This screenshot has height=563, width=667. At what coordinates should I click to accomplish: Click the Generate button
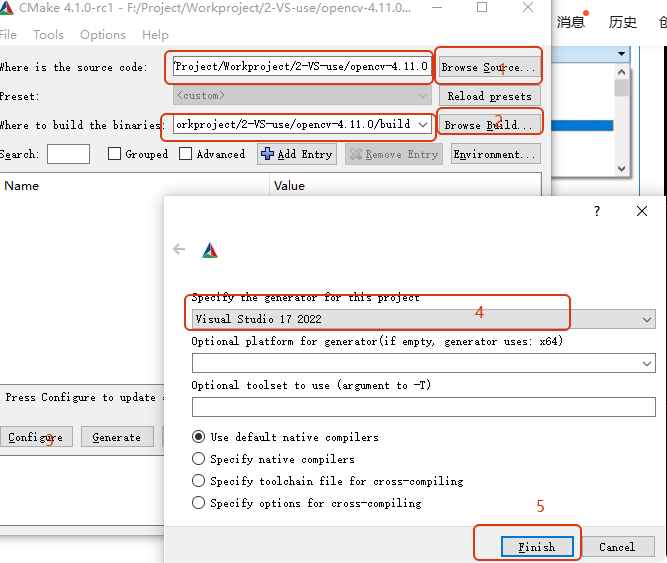[117, 437]
